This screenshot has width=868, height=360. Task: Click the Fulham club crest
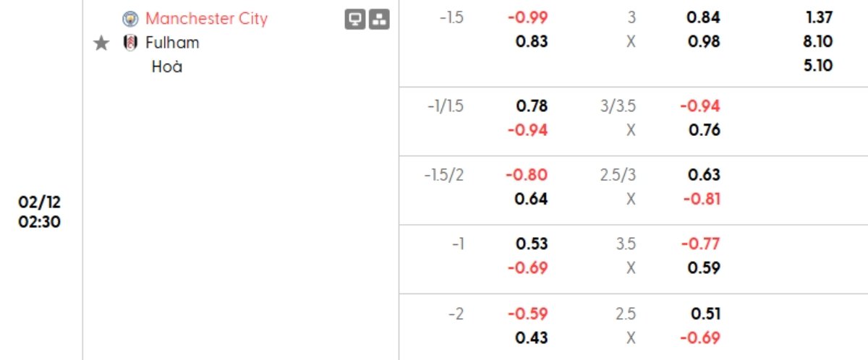pyautogui.click(x=130, y=43)
